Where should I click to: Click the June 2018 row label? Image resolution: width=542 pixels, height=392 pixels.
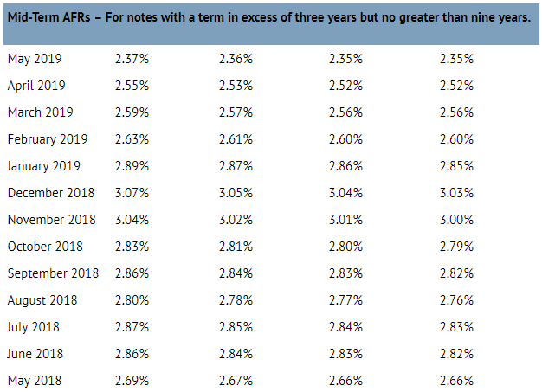pyautogui.click(x=35, y=354)
